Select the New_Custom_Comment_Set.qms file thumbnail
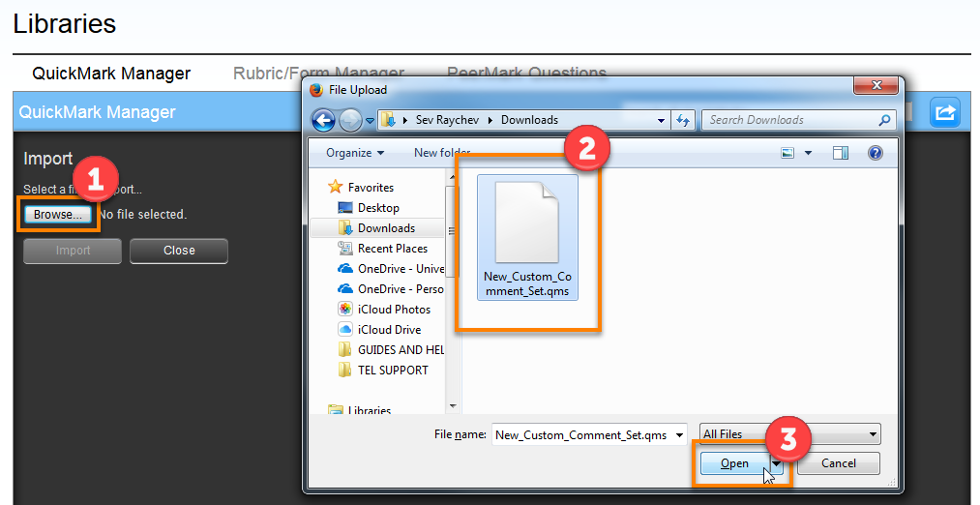Viewport: 980px width, 505px height. [x=527, y=237]
